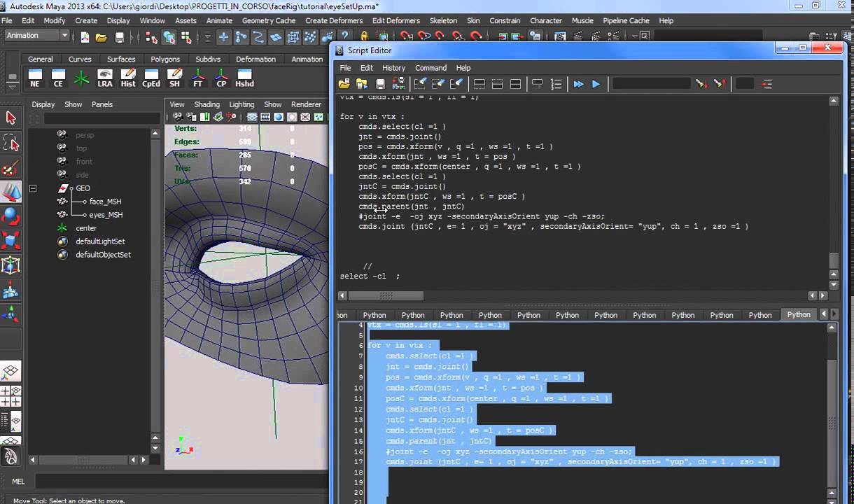The image size is (854, 504).
Task: Click the CP shelf button
Action: click(x=221, y=78)
